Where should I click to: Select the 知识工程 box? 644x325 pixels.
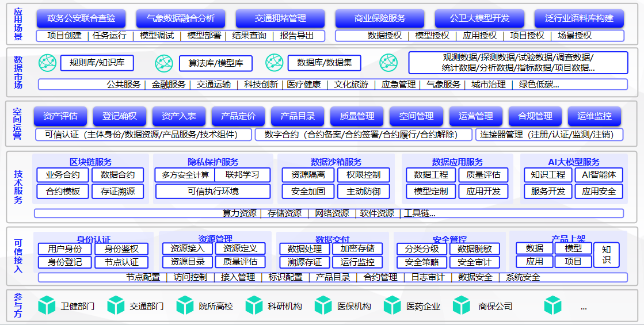(548, 175)
